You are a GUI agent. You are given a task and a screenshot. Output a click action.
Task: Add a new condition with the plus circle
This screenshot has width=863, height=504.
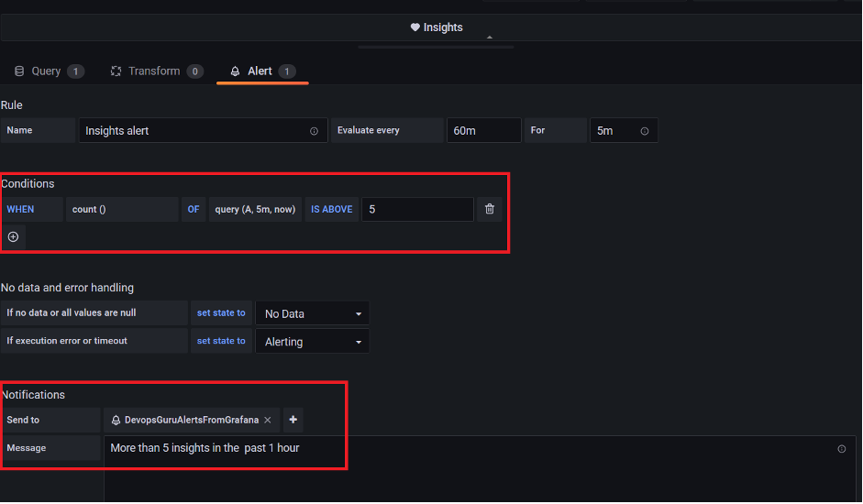tap(13, 237)
